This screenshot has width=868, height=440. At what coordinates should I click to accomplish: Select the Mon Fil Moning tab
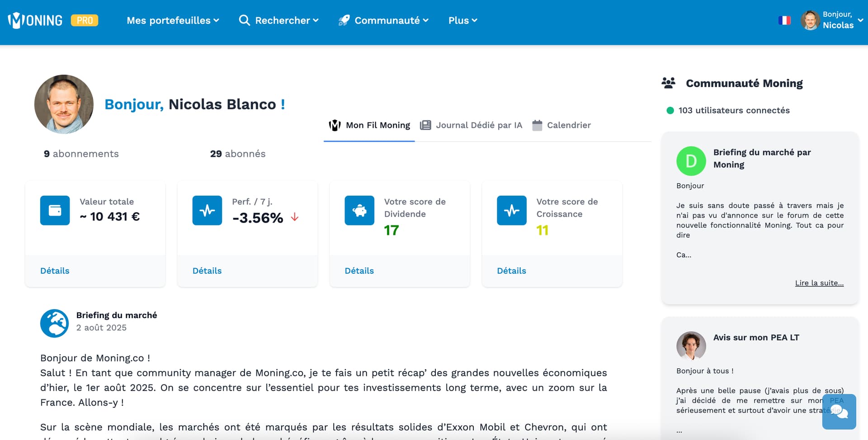[369, 125]
